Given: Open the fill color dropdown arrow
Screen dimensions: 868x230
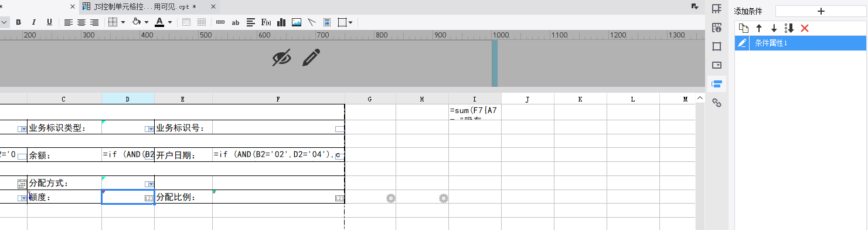Looking at the screenshot, I should tap(147, 22).
